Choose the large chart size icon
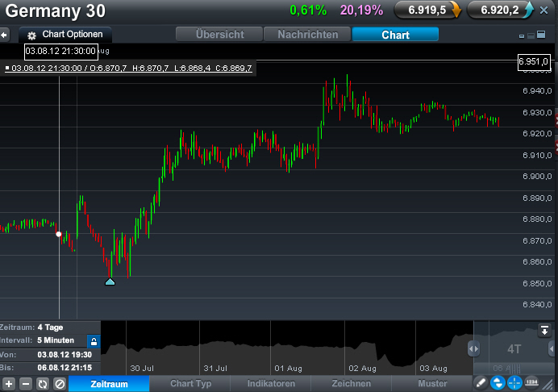The image size is (558, 392). click(x=541, y=34)
